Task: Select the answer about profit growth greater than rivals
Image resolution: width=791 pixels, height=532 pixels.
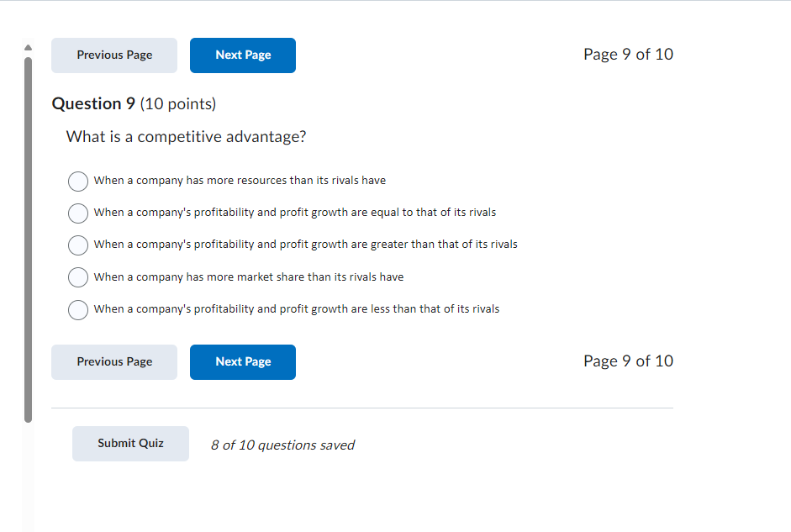Action: [x=77, y=245]
